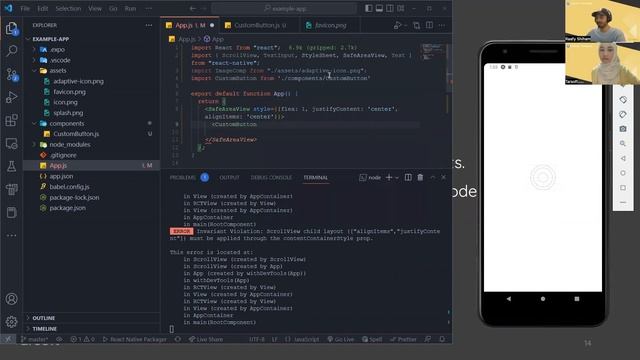
Task: Open adaptive-icon.png file
Action: coord(78,81)
